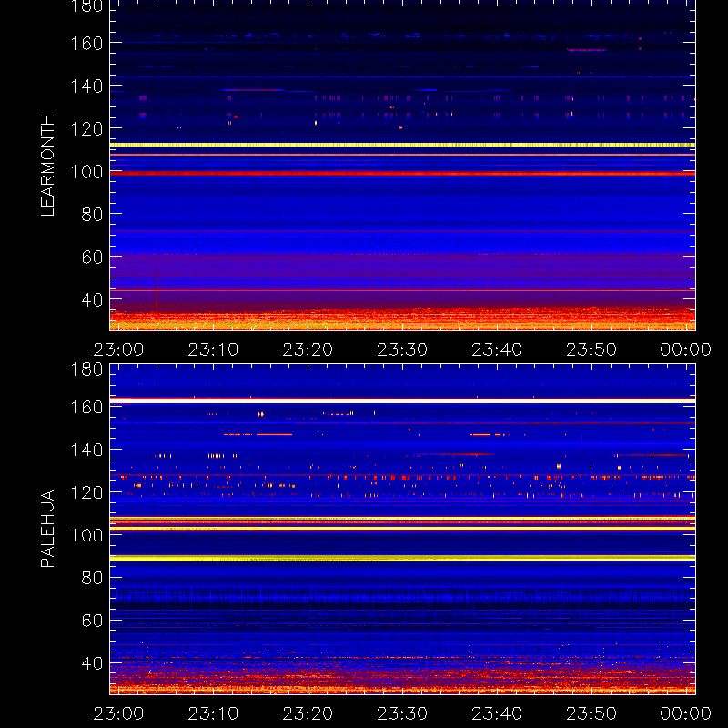This screenshot has height=728, width=728.
Task: Click 23:50 time label below Palehua plot
Action: [x=591, y=713]
